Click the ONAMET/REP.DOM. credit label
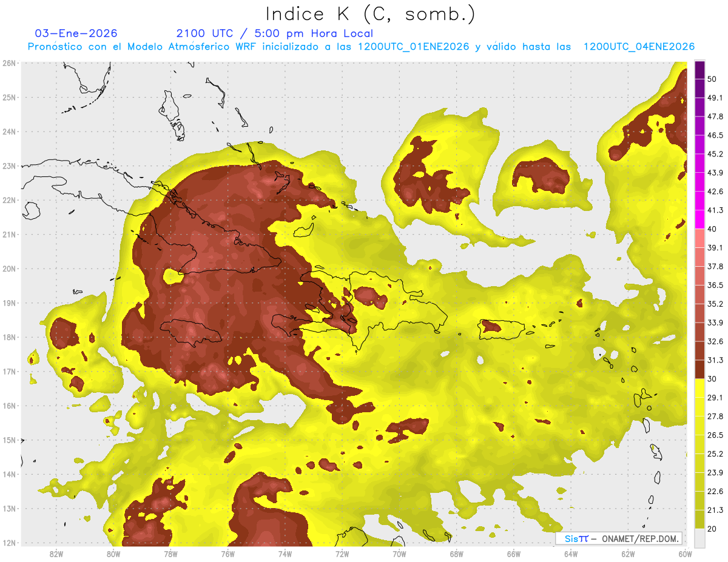 (x=639, y=538)
